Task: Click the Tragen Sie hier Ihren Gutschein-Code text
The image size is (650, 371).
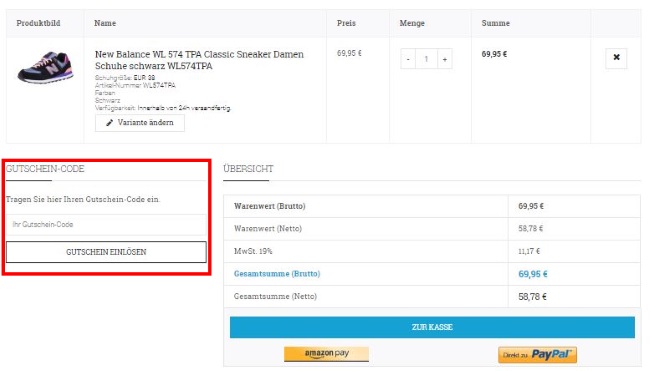Action: coord(83,199)
